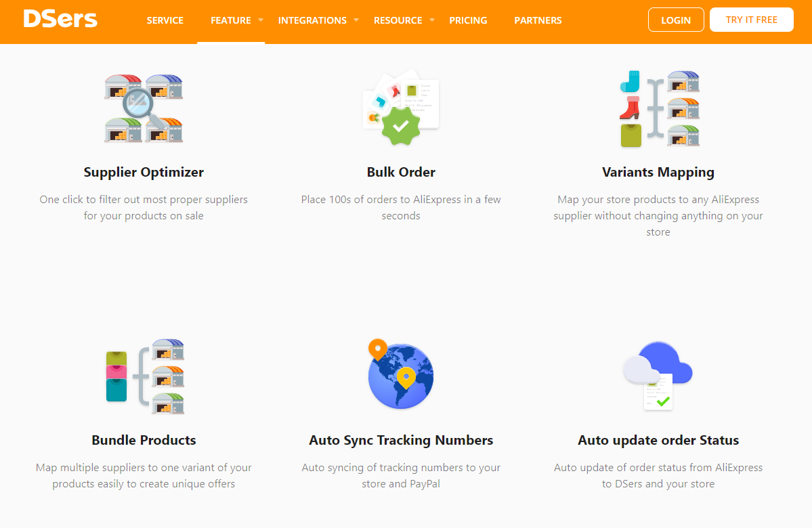Select the Variants Mapping title

pyautogui.click(x=658, y=173)
